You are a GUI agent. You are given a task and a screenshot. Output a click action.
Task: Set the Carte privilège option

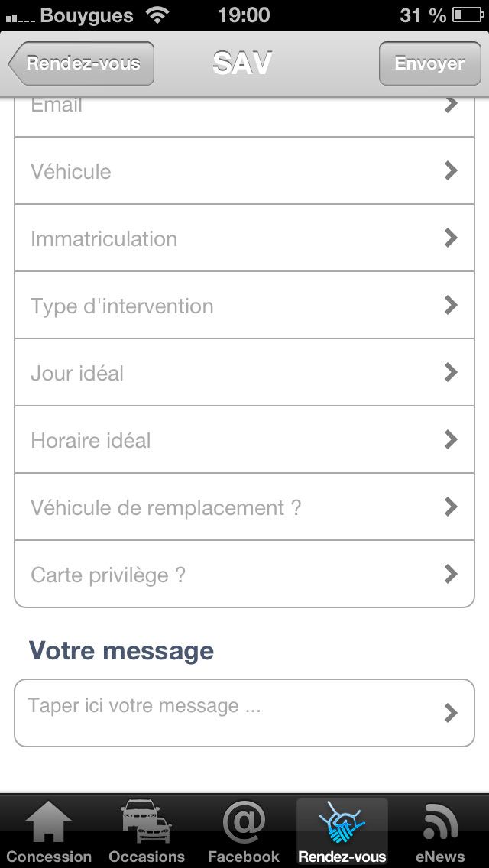click(x=244, y=575)
